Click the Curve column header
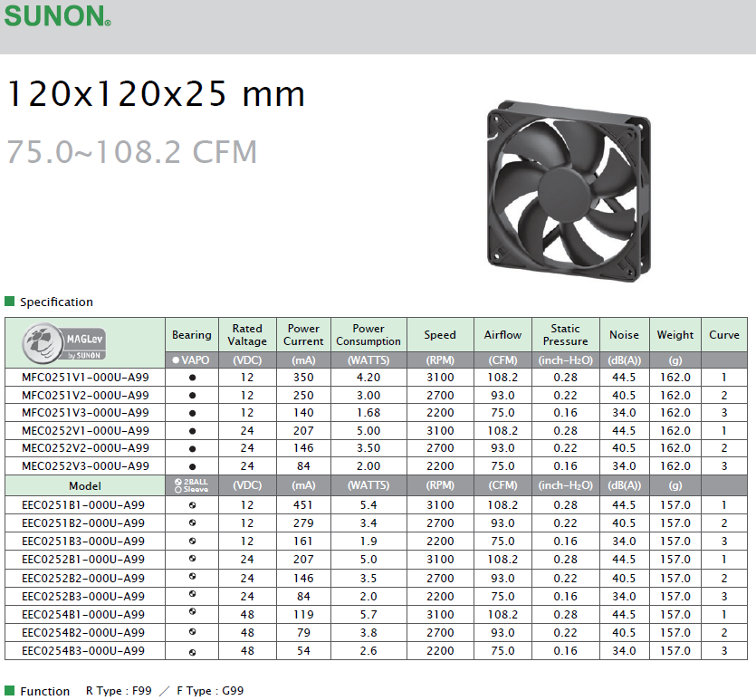Screen dimensions: 756x700 tap(724, 334)
